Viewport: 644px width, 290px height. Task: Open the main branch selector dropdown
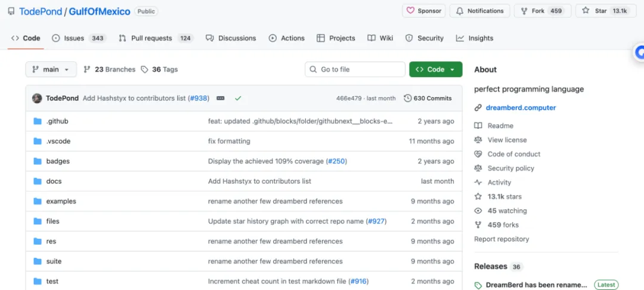pyautogui.click(x=51, y=69)
